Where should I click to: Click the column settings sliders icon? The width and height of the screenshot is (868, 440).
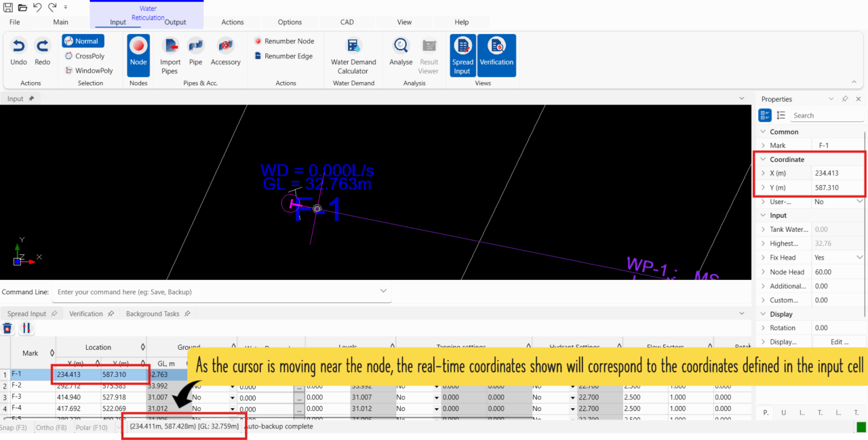point(26,328)
